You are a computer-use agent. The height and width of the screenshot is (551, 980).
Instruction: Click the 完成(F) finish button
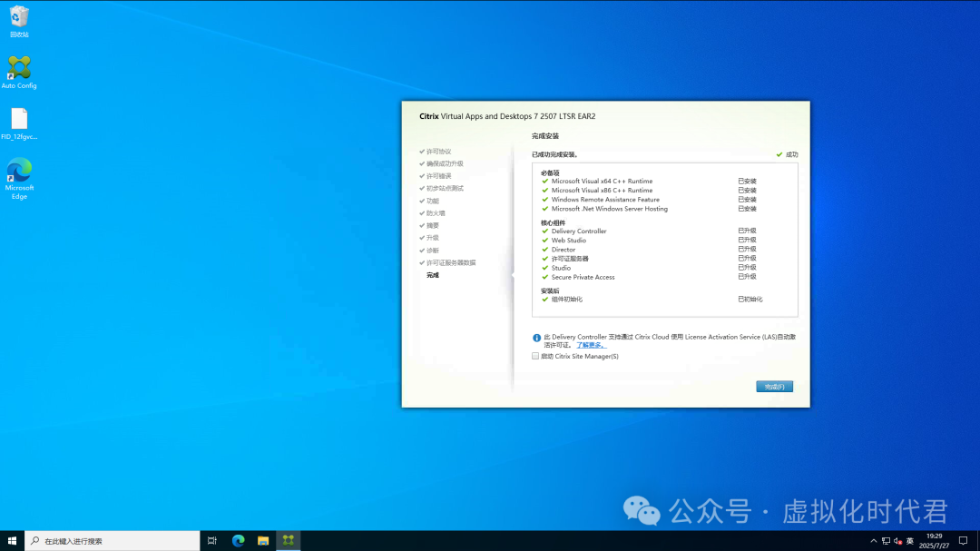[x=774, y=387]
